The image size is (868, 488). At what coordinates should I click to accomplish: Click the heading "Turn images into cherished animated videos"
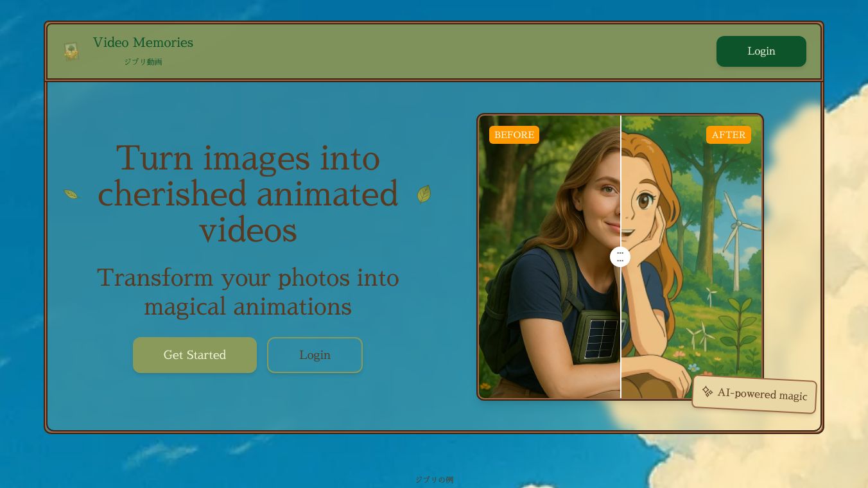point(248,193)
